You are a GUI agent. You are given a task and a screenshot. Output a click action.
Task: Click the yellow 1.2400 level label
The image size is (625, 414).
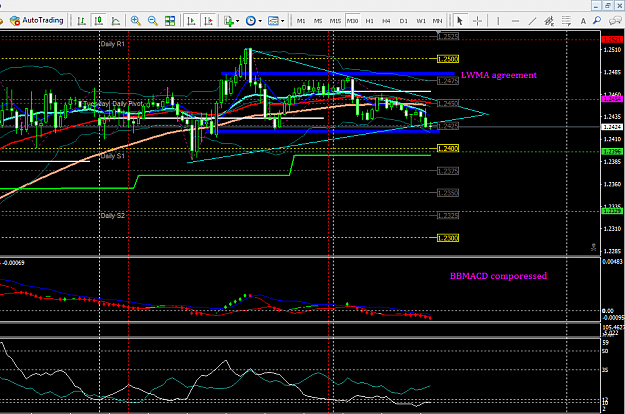click(x=448, y=149)
